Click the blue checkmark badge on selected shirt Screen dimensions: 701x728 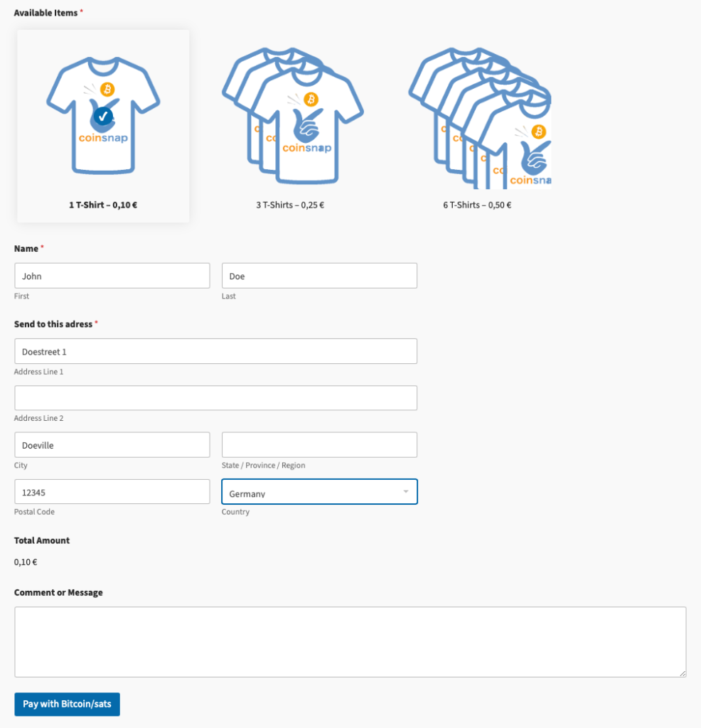point(104,115)
